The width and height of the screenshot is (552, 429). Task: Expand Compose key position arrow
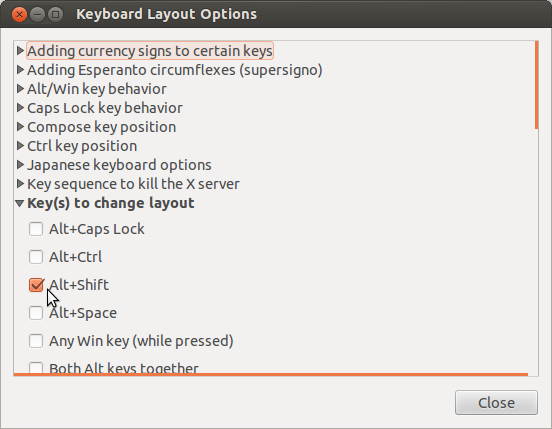pyautogui.click(x=20, y=127)
